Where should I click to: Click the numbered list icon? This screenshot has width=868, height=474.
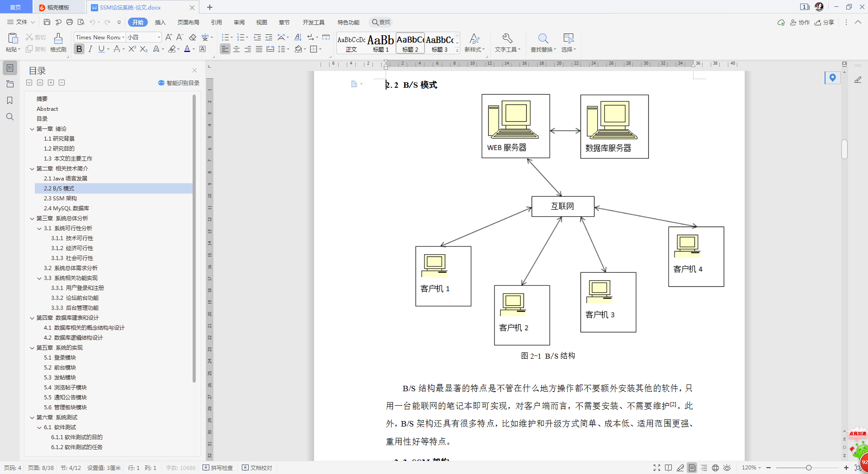point(241,37)
